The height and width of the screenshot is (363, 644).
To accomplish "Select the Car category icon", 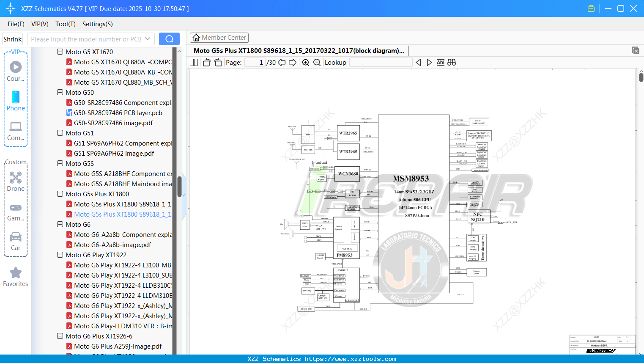I will (x=16, y=241).
